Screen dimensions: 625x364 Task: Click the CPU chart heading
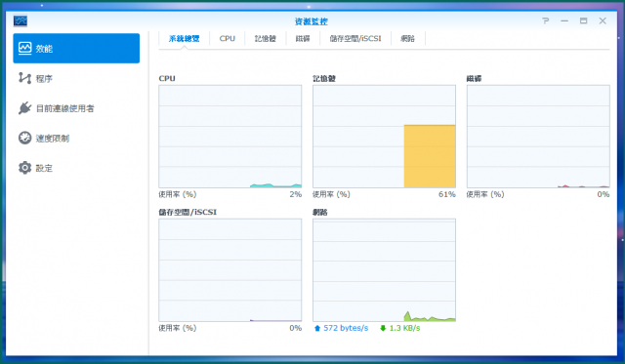pyautogui.click(x=167, y=78)
